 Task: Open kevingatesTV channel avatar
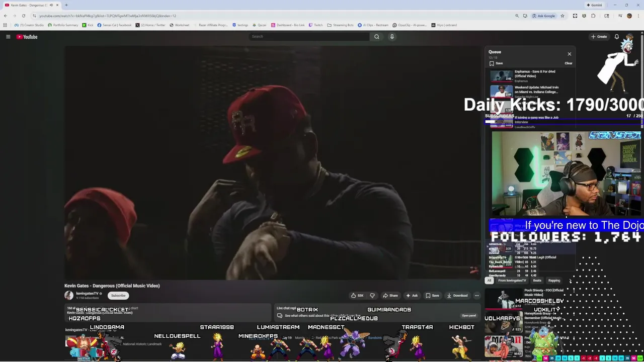pyautogui.click(x=69, y=296)
